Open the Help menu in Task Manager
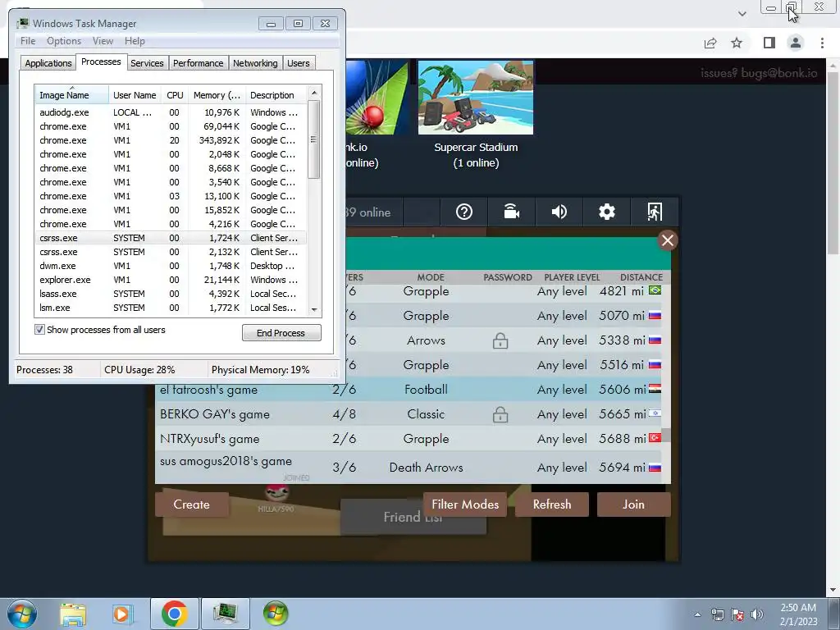 [x=135, y=41]
